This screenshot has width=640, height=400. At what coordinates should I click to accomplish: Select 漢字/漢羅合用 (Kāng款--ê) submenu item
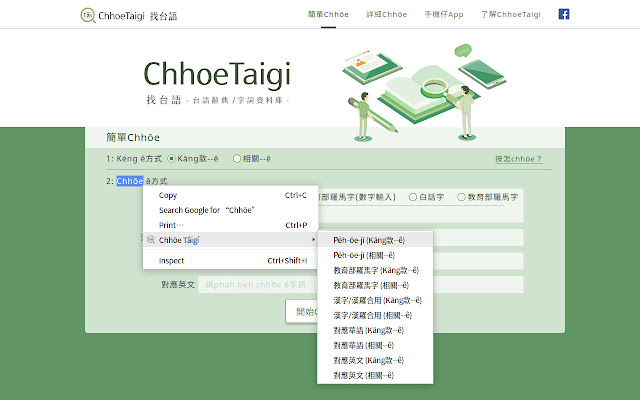tap(375, 300)
